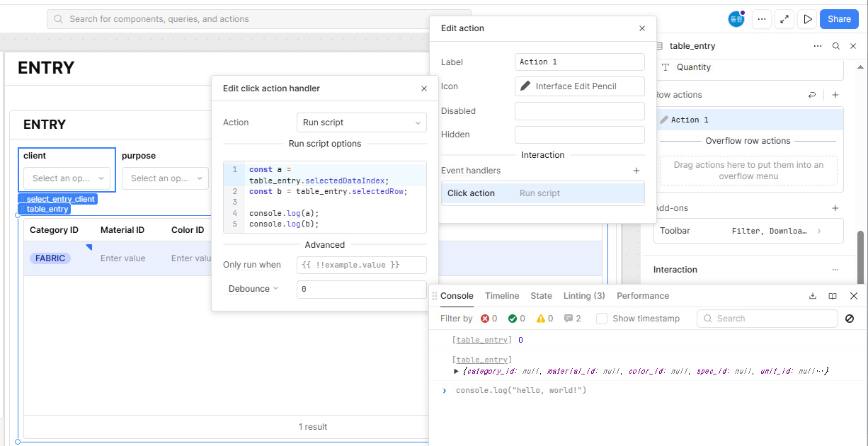Viewport: 868px width, 446px height.
Task: Enable the Show timestamp checkbox
Action: pos(602,319)
